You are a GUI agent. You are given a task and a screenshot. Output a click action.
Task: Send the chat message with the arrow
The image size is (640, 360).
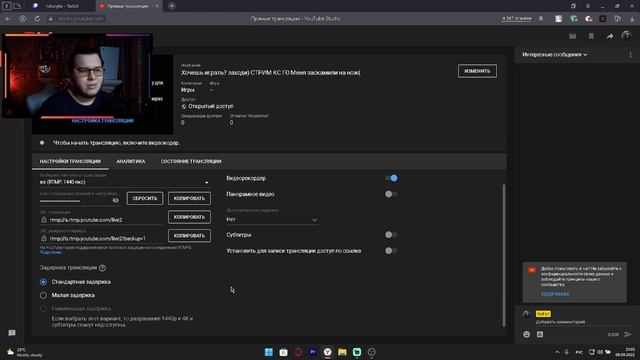(x=628, y=334)
